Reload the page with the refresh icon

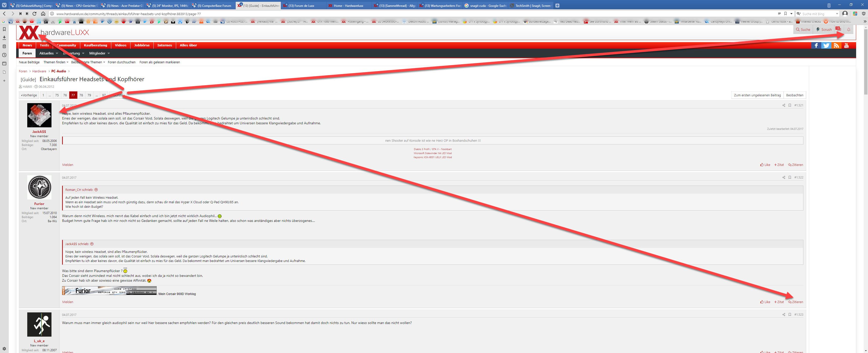[34, 14]
